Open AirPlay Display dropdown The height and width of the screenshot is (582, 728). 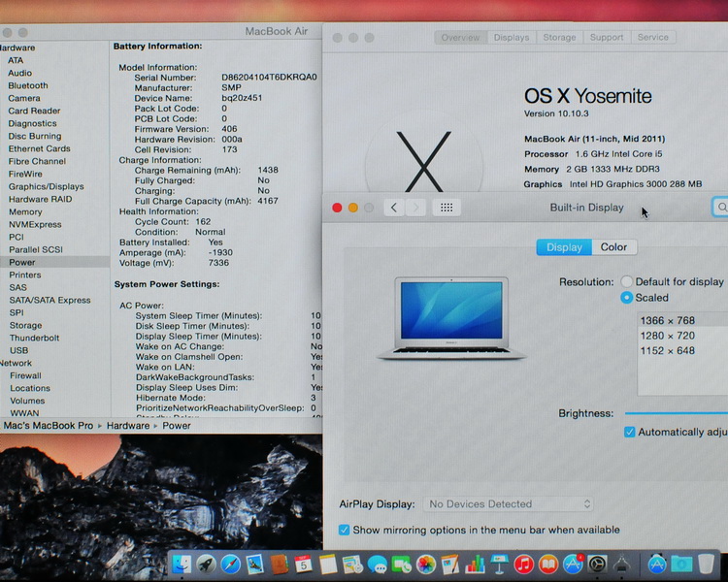(x=508, y=504)
